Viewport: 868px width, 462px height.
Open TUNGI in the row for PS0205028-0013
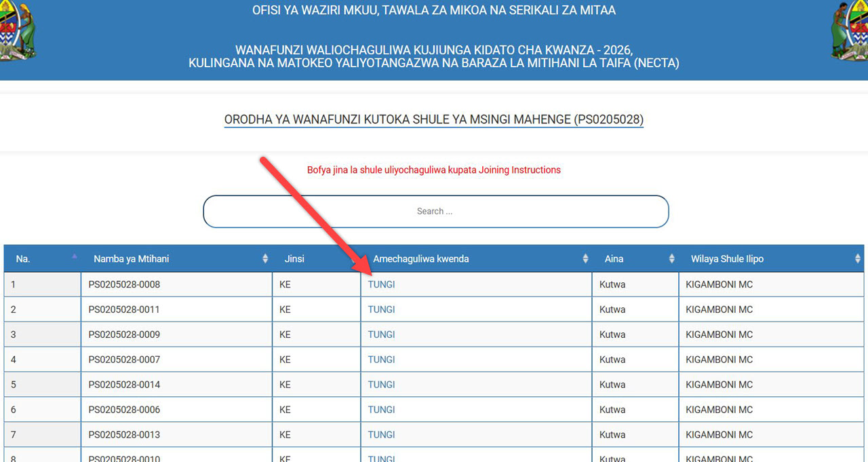coord(381,434)
